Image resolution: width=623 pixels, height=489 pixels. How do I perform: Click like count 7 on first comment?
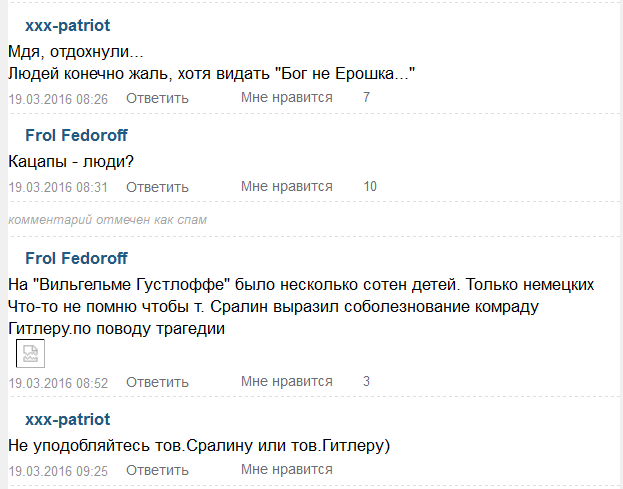coord(367,97)
